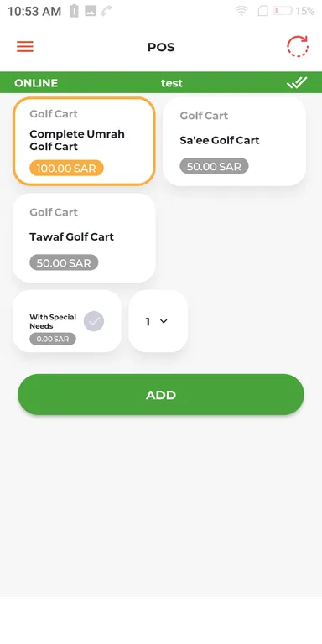Click the orange 100.00 SAR price tag
Viewport: 322px width, 644px height.
point(66,168)
